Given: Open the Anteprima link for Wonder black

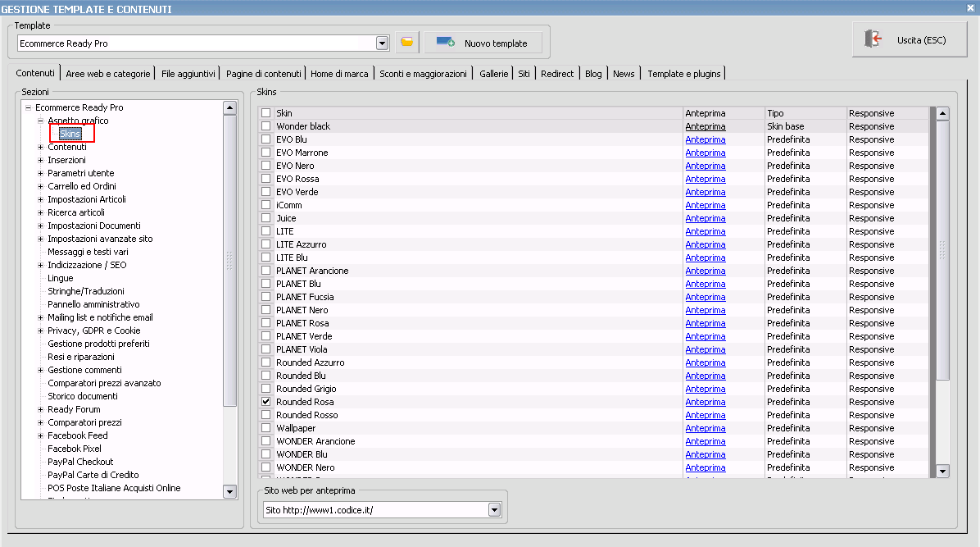Looking at the screenshot, I should coord(705,126).
